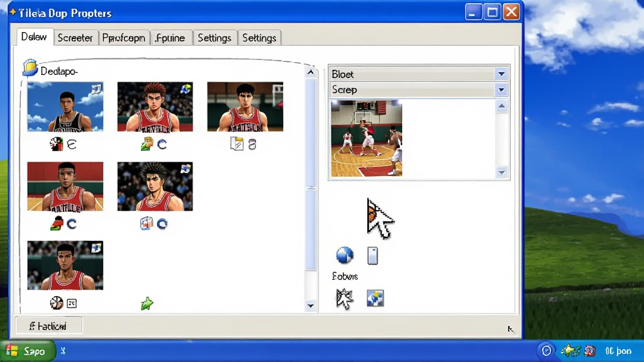Screen dimensions: 644x362
Task: Open the first Settings tab
Action: [214, 38]
